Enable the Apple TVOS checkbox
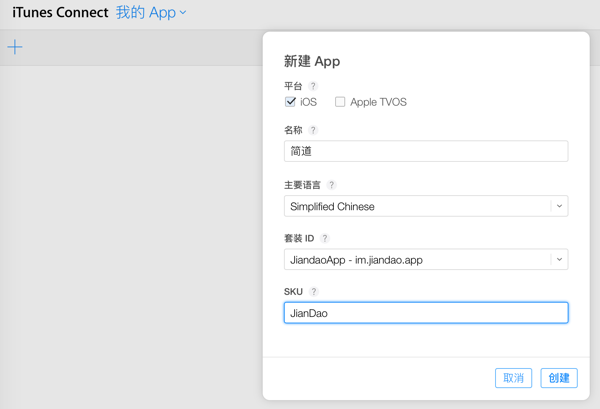This screenshot has height=409, width=600. point(340,102)
